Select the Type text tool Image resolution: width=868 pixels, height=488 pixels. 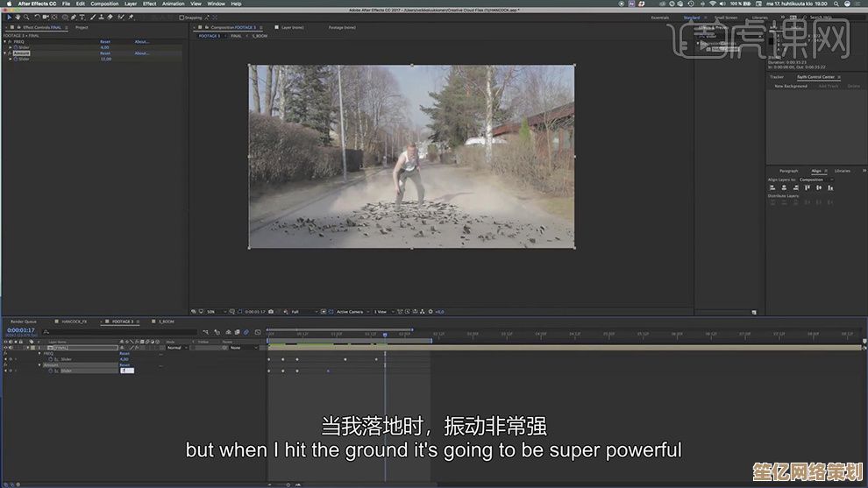(x=82, y=18)
